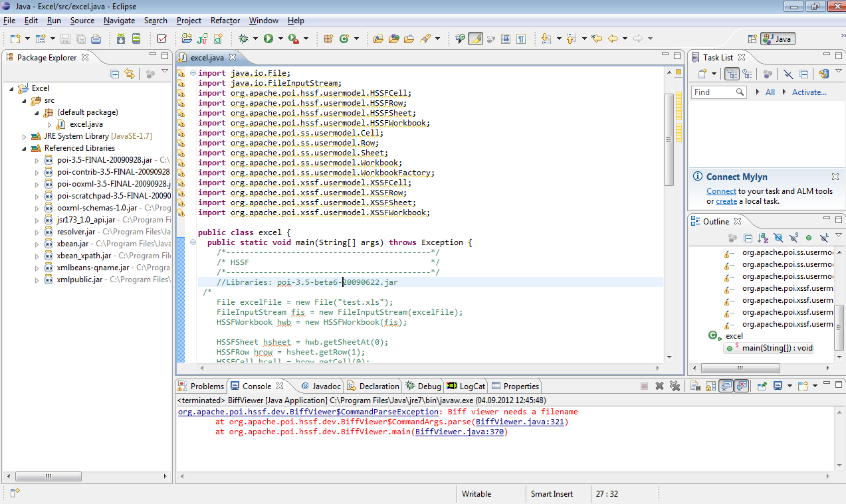Viewport: 846px width, 504px height.
Task: Click Remove Launch icon in Console
Action: pyautogui.click(x=659, y=386)
